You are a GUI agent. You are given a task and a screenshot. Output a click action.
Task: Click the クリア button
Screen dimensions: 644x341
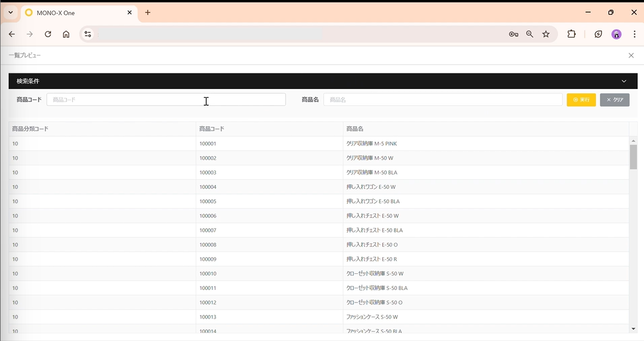615,100
